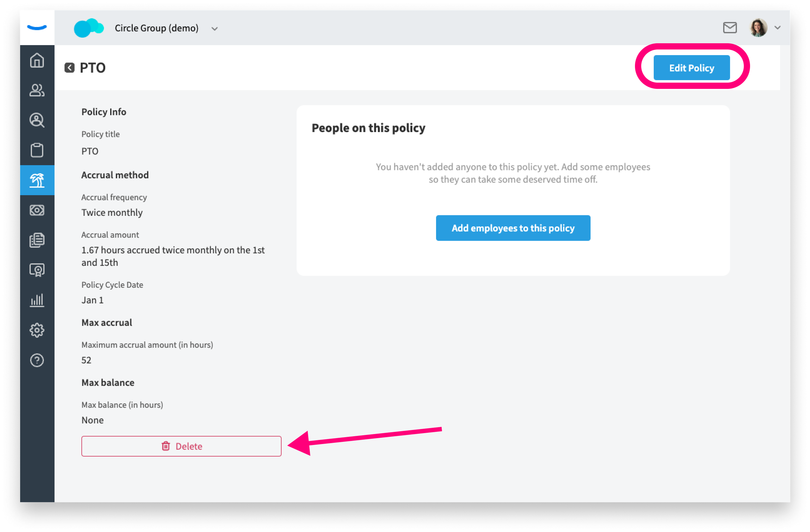Click the mail envelope icon
This screenshot has width=810, height=532.
coord(730,28)
